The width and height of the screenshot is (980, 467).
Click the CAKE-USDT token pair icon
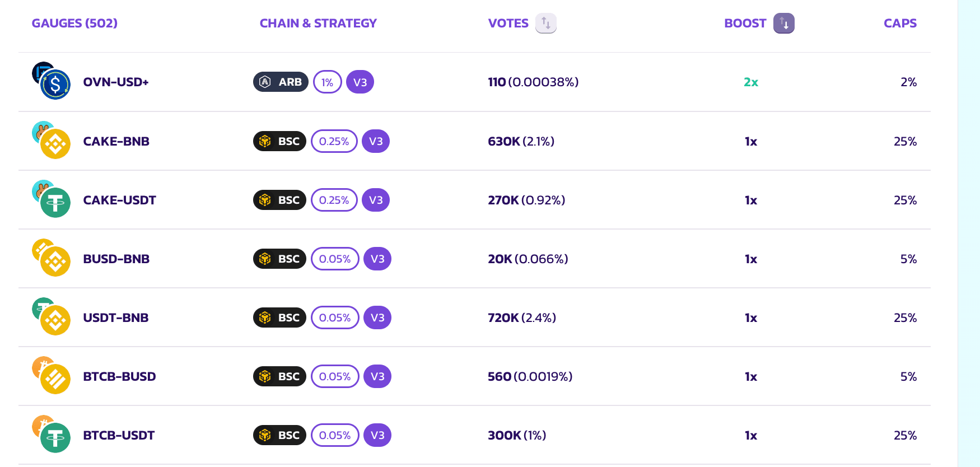coord(51,199)
